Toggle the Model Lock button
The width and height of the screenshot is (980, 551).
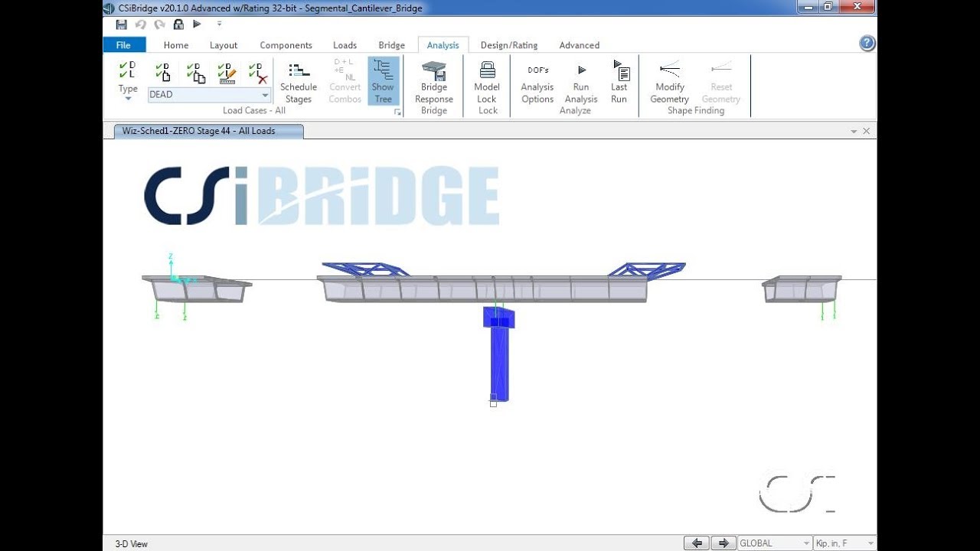click(487, 82)
